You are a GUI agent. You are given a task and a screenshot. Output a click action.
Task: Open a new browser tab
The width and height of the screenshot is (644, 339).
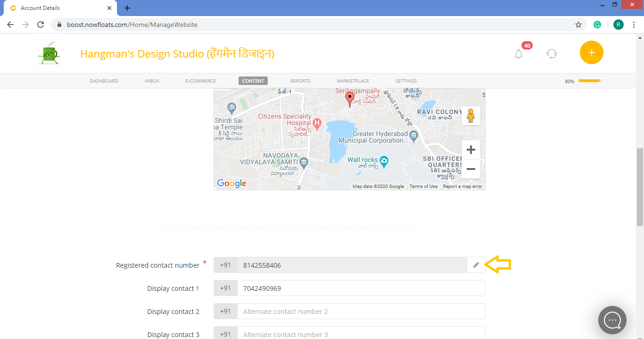(x=127, y=8)
